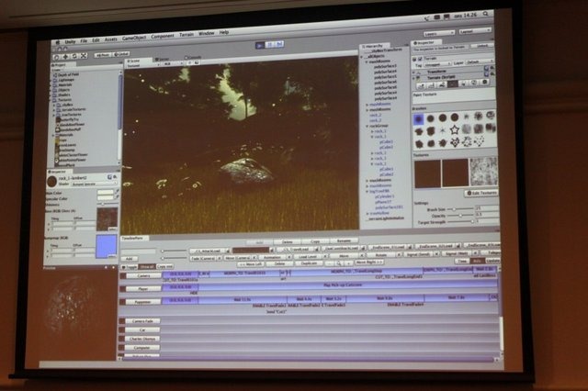
Task: Click the Pause button in toolbar
Action: click(x=269, y=45)
